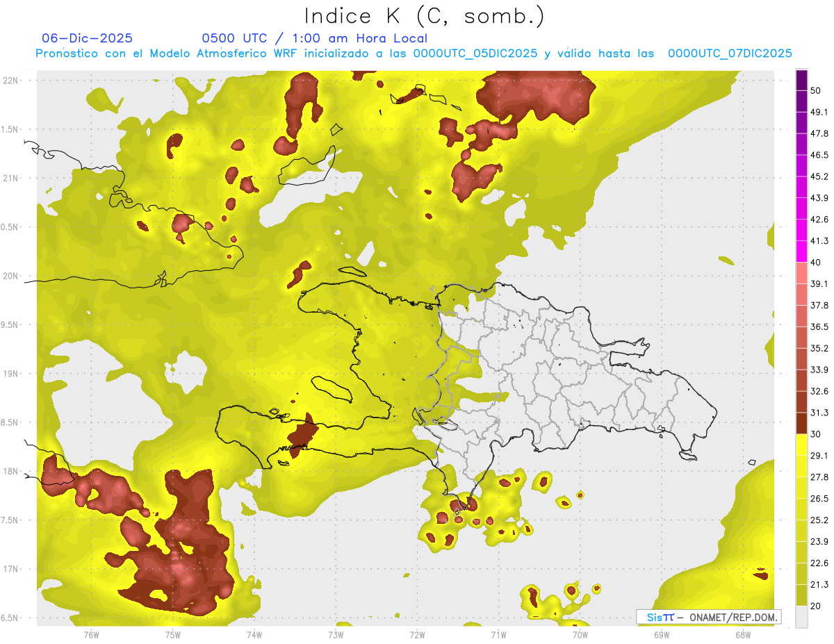Viewport: 834px width, 644px height.
Task: Pick the dark purple swatch above 50
Action: [801, 80]
